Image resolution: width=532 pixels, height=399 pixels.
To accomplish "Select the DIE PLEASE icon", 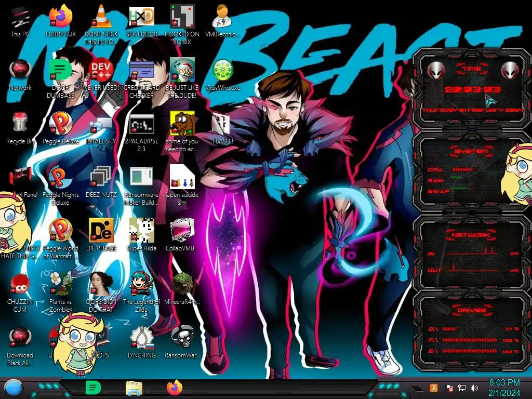I will point(101,235).
